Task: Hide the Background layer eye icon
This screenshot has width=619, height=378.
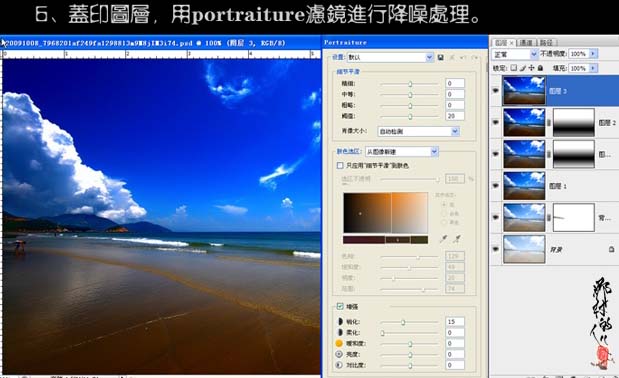Action: pyautogui.click(x=496, y=249)
